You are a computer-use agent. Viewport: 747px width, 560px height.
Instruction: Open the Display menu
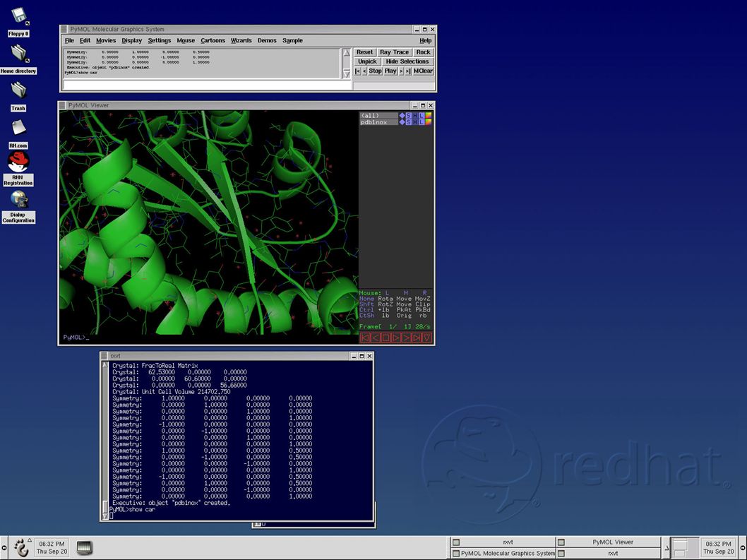(131, 40)
